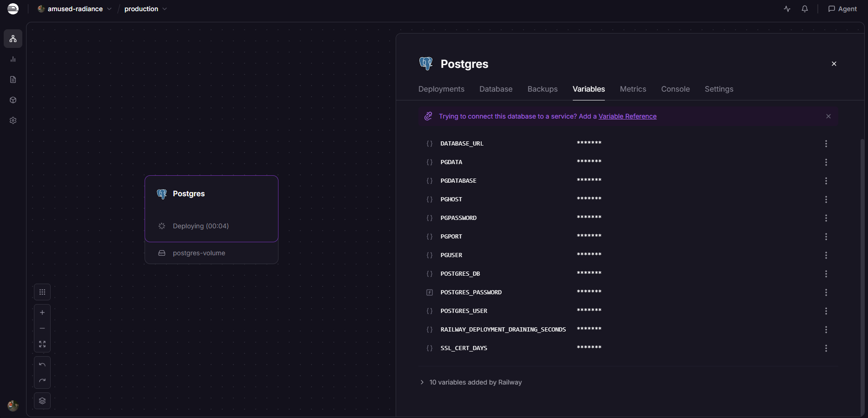Screen dimensions: 868x418
Task: Select the SSL_CERT_DAYS variable name
Action: 464,348
